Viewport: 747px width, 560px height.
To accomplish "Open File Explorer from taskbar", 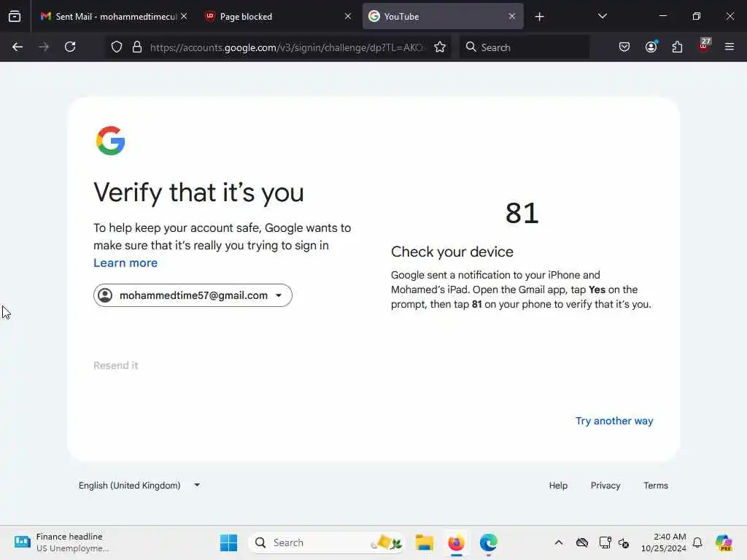I will [424, 542].
